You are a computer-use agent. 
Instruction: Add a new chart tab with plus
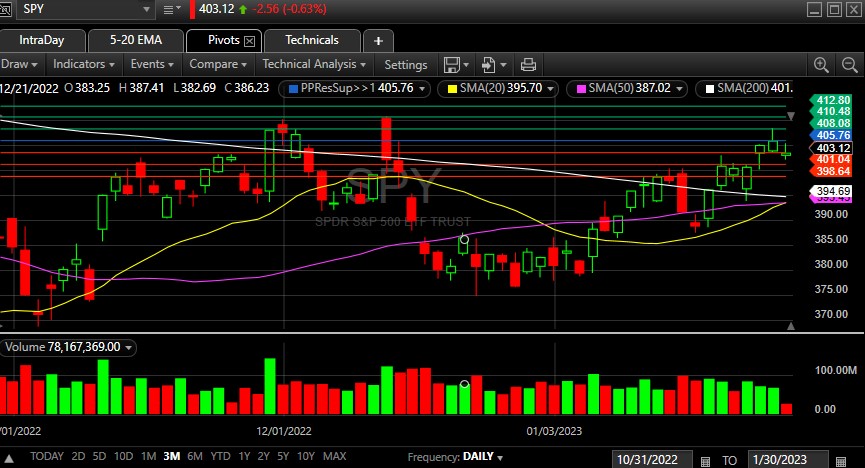point(378,41)
